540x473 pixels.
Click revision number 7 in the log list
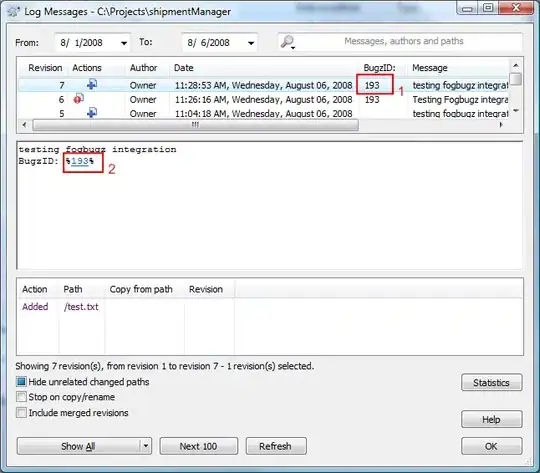tap(62, 85)
